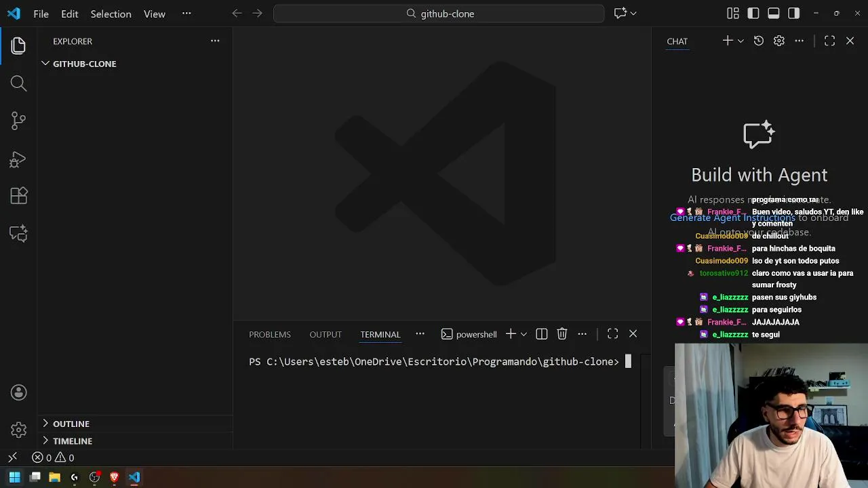
Task: Open the new chat dropdown arrow
Action: [x=741, y=41]
